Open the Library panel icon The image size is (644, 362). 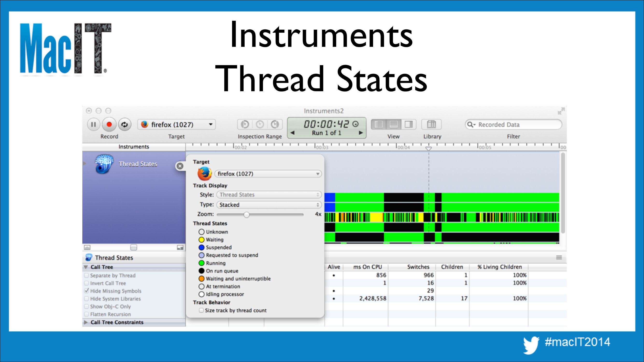coord(431,125)
